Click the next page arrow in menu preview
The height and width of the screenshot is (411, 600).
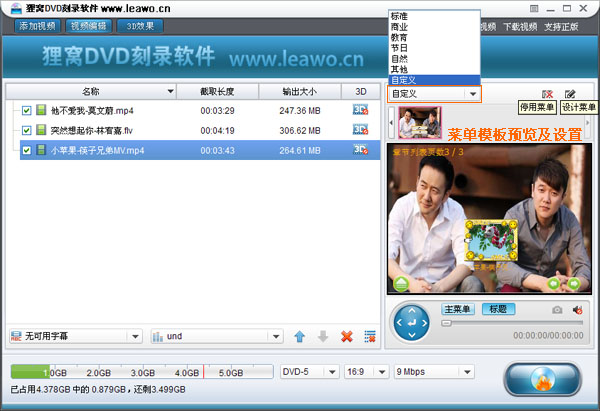tap(574, 284)
